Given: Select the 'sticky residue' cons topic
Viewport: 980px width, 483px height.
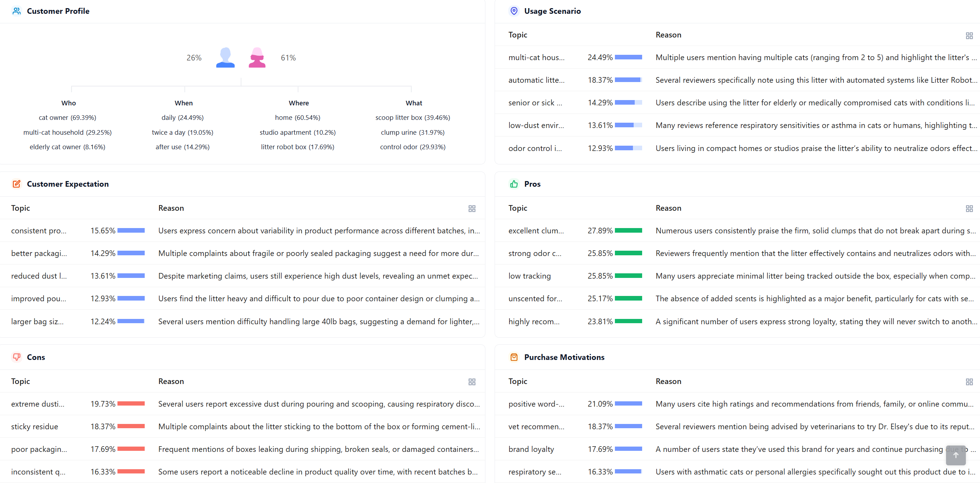Looking at the screenshot, I should coord(34,427).
